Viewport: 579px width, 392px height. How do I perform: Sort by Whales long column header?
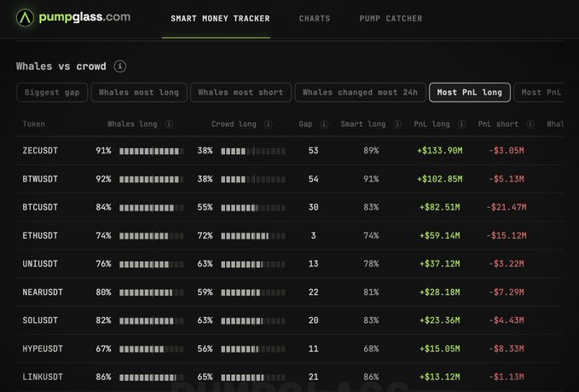coord(132,124)
